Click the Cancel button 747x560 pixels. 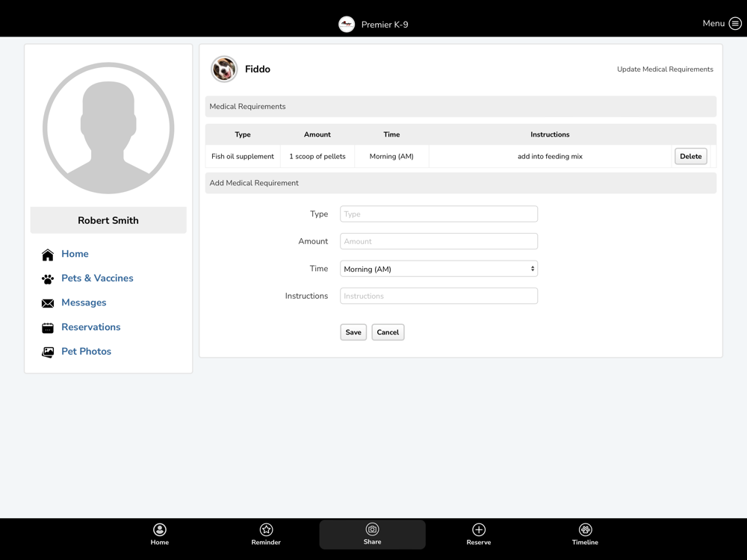tap(388, 332)
